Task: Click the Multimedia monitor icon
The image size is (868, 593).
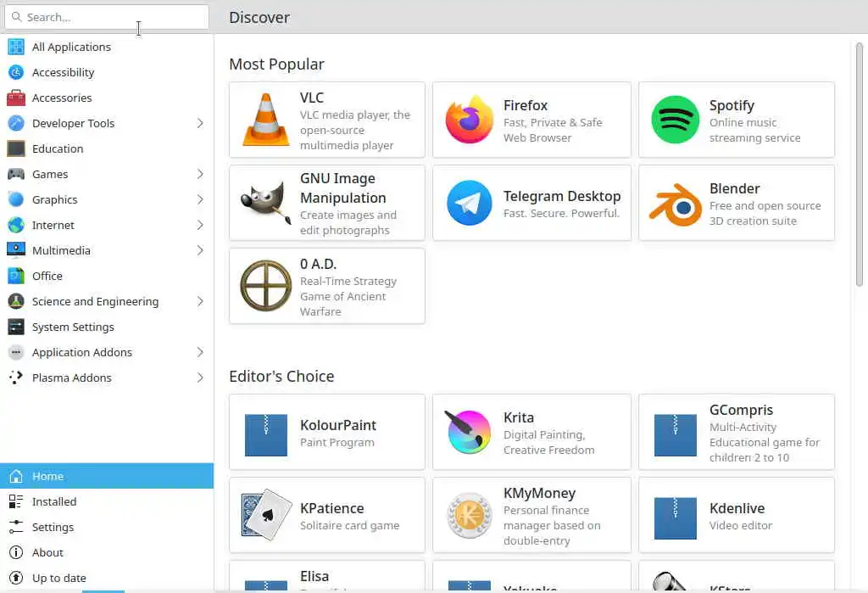Action: tap(16, 250)
